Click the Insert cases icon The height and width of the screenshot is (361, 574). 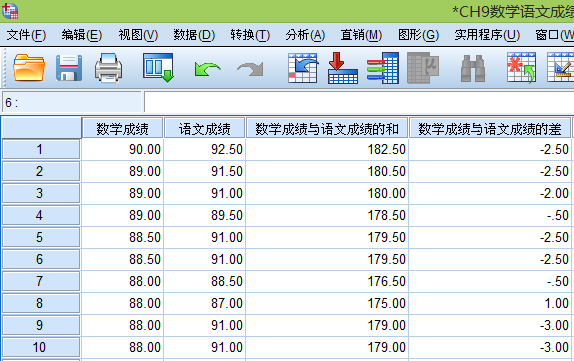521,68
